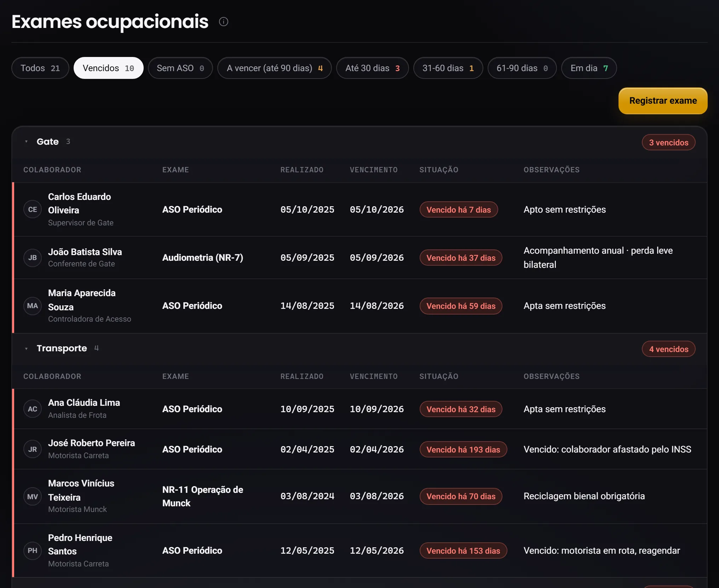Click the Vencido há 37 dias status
This screenshot has height=588, width=719.
461,258
